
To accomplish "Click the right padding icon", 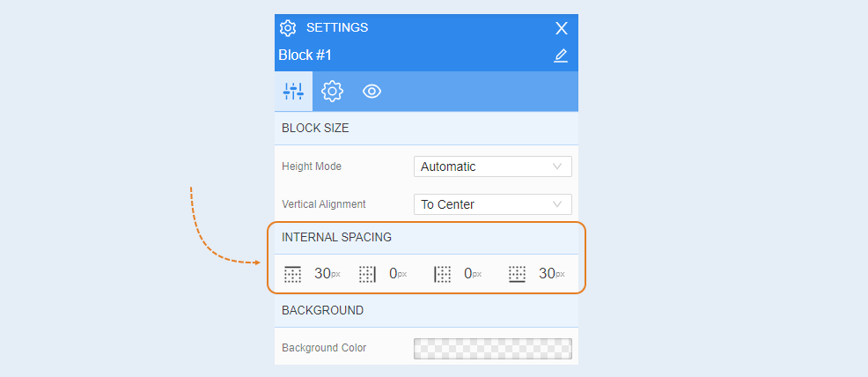I will tap(368, 274).
